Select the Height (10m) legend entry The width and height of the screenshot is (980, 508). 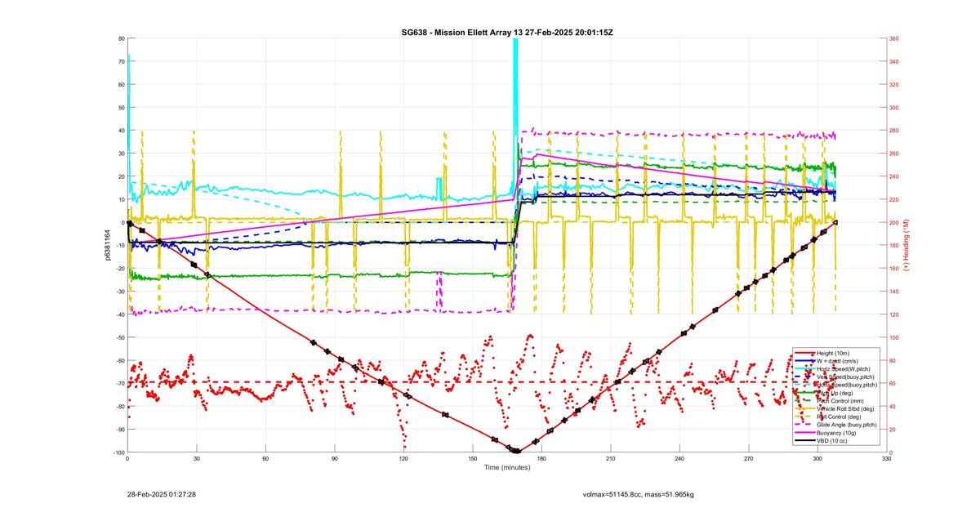tap(833, 354)
